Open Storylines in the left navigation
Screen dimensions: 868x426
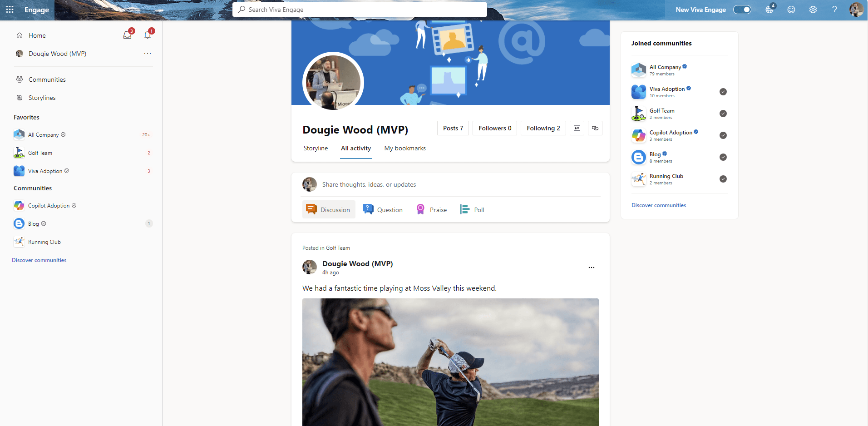pos(42,98)
